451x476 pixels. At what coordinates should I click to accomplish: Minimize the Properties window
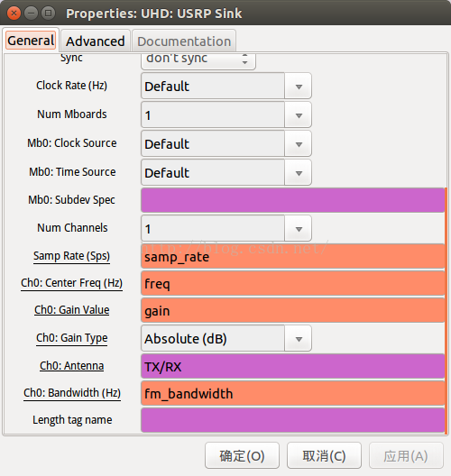point(31,13)
